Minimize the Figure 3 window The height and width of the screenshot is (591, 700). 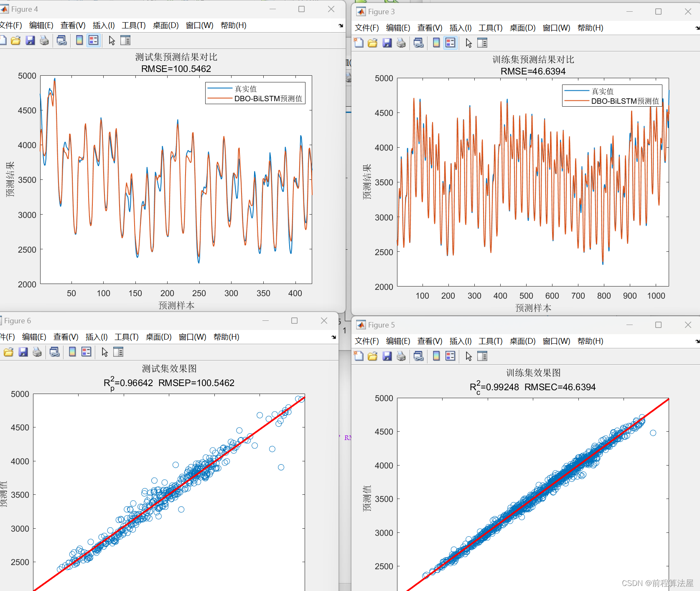629,12
